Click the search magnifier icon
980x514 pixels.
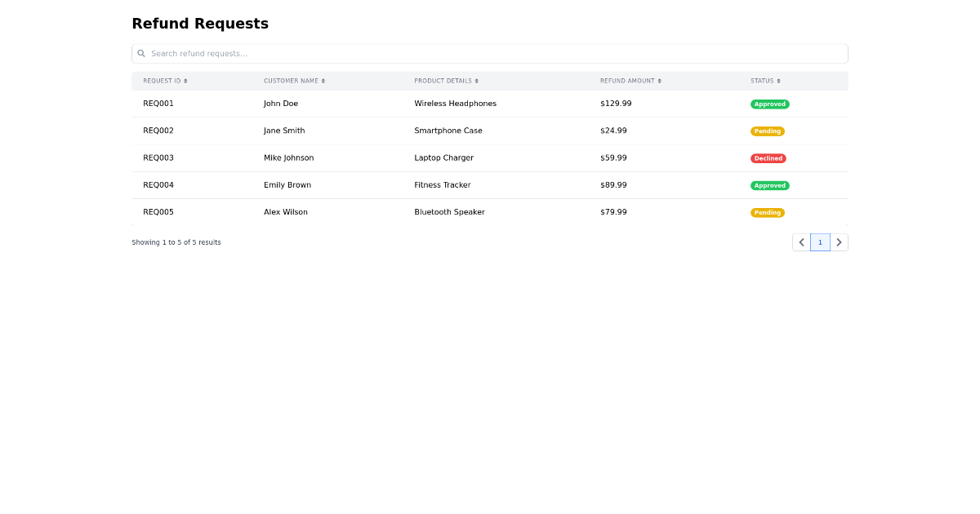pos(141,54)
